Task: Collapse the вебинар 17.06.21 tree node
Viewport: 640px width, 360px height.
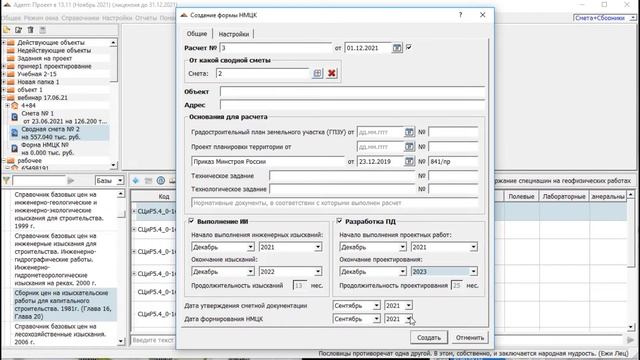Action: tap(4, 98)
